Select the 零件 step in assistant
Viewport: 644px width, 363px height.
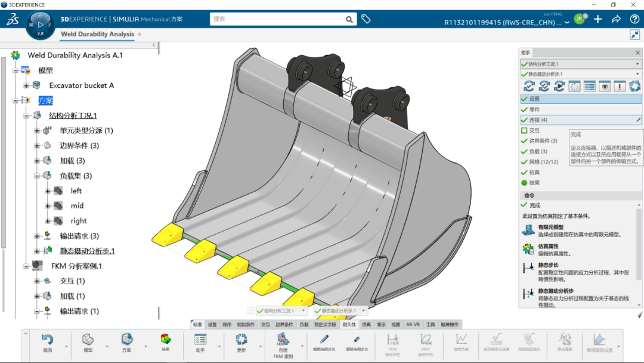(534, 109)
